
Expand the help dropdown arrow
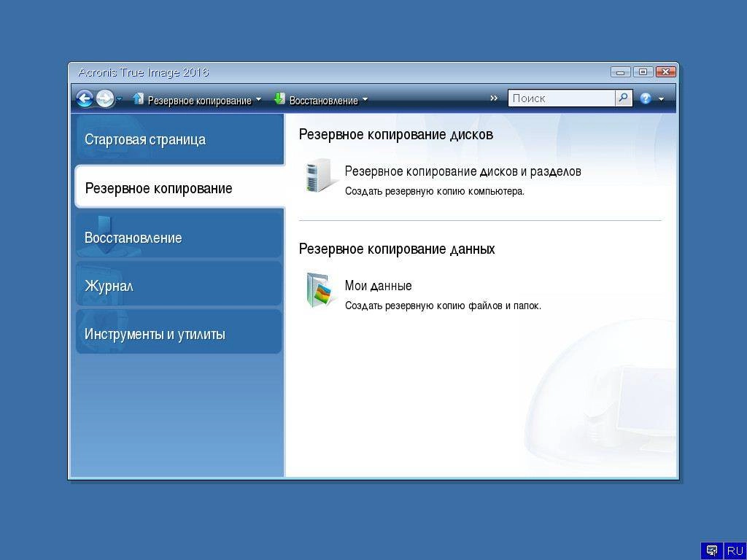point(661,99)
